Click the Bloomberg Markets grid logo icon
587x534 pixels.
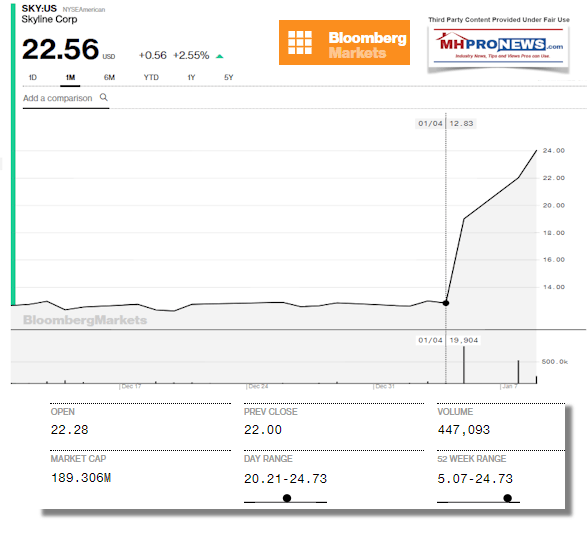300,42
